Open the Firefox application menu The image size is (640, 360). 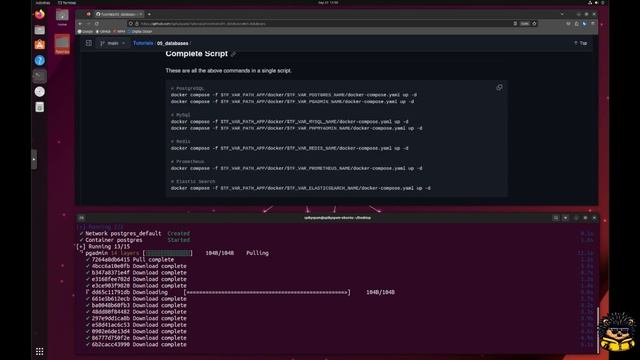click(593, 24)
